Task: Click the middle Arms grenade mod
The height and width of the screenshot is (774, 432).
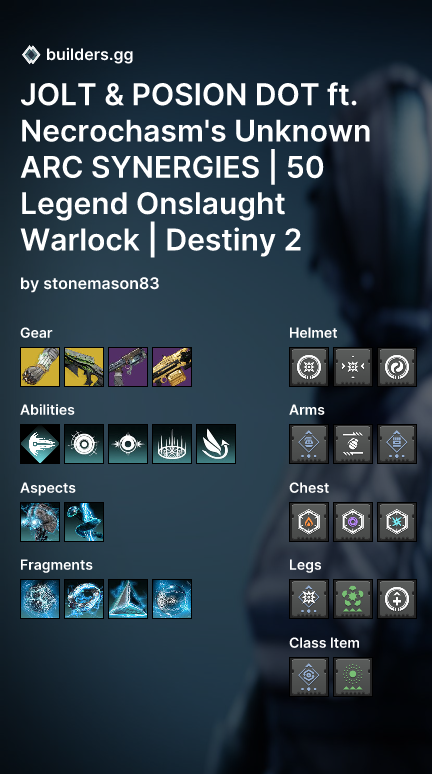Action: click(x=353, y=444)
